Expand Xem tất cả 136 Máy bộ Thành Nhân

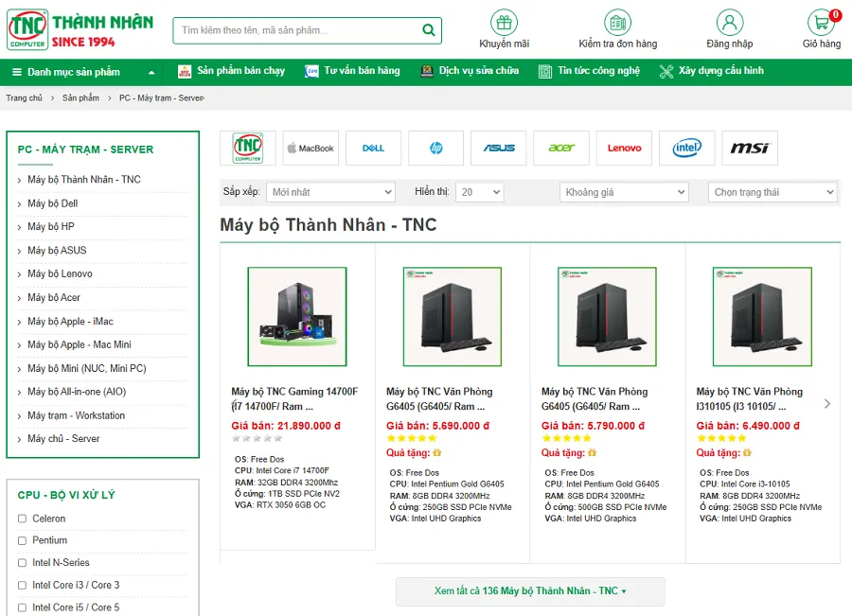530,591
